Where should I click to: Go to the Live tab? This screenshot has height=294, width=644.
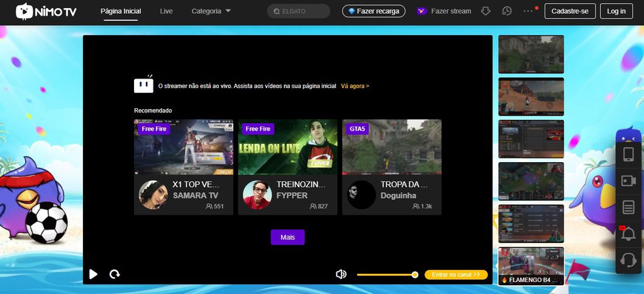click(166, 11)
